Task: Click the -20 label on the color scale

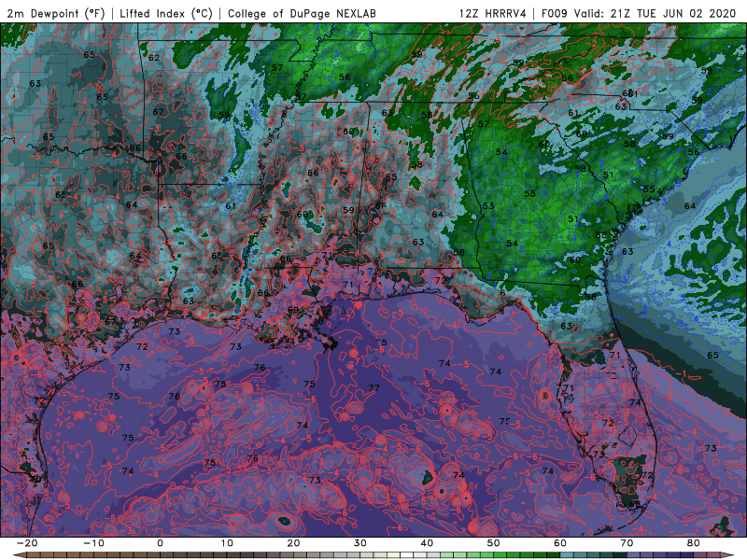Action: point(27,543)
